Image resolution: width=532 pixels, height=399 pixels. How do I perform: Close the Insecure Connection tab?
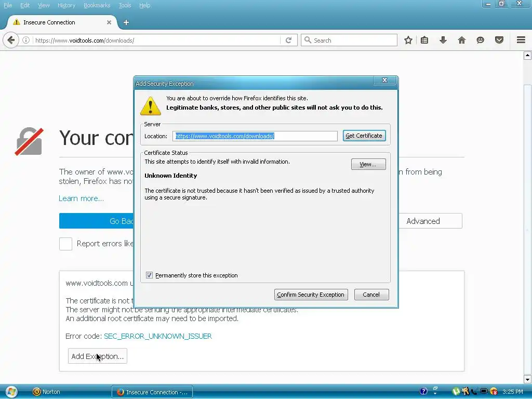click(x=109, y=22)
